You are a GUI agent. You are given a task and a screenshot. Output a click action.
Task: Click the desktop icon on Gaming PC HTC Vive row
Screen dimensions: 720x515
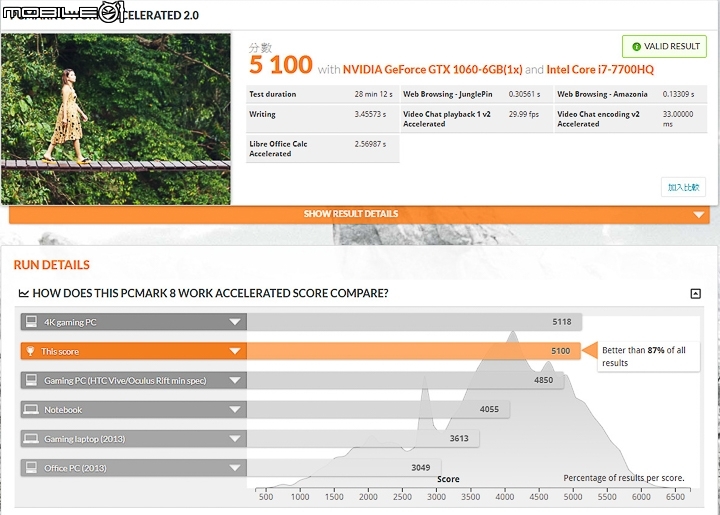click(x=31, y=380)
